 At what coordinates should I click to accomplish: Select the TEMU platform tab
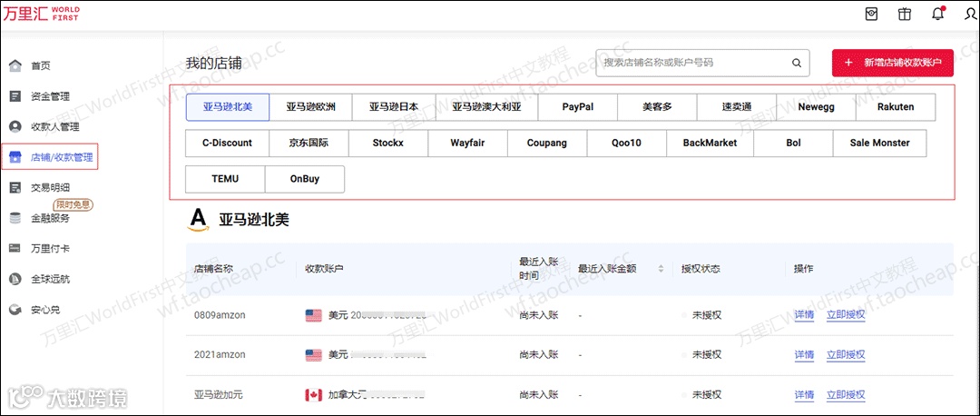tap(226, 179)
